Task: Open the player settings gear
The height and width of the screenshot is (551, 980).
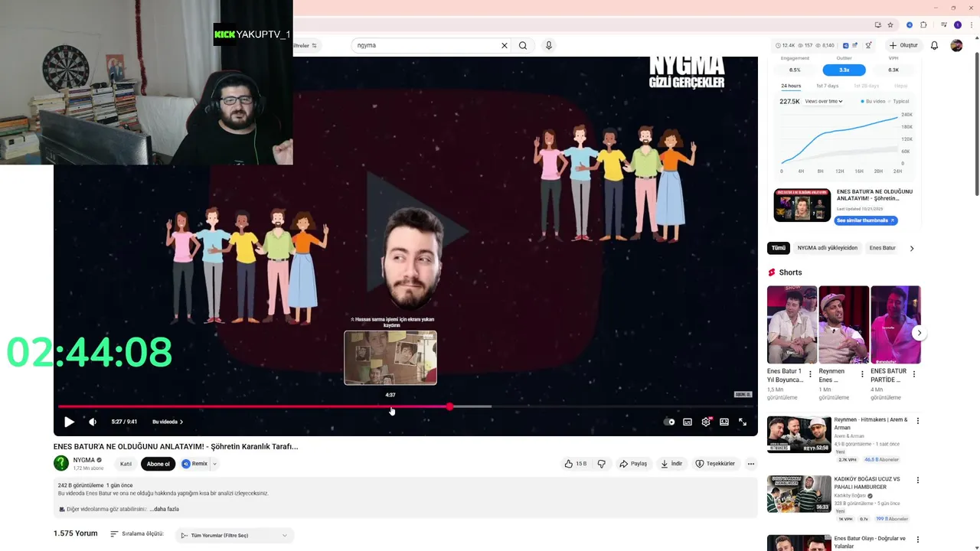Action: click(x=706, y=422)
